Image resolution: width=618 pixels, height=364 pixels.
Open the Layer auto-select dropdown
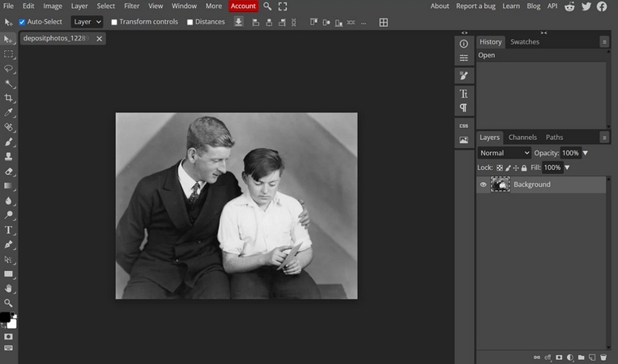point(87,22)
